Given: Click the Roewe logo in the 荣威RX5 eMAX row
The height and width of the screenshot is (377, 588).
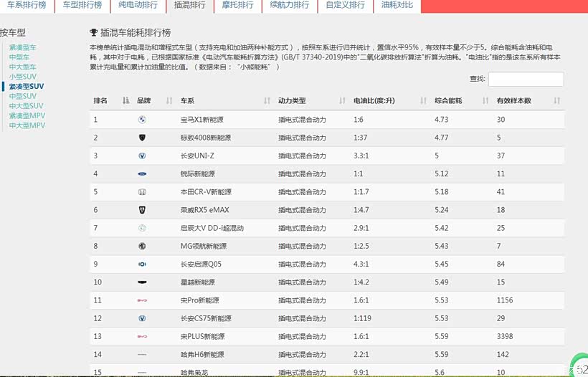Looking at the screenshot, I should point(142,210).
